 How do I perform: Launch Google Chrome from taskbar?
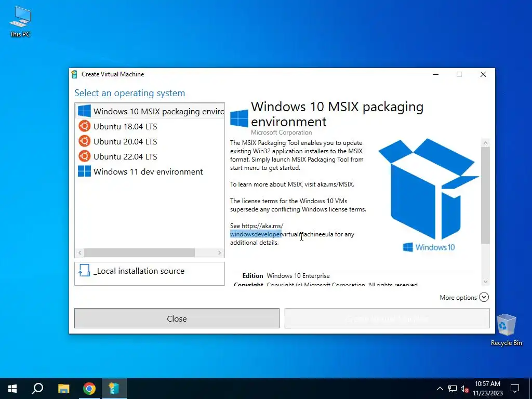point(89,389)
